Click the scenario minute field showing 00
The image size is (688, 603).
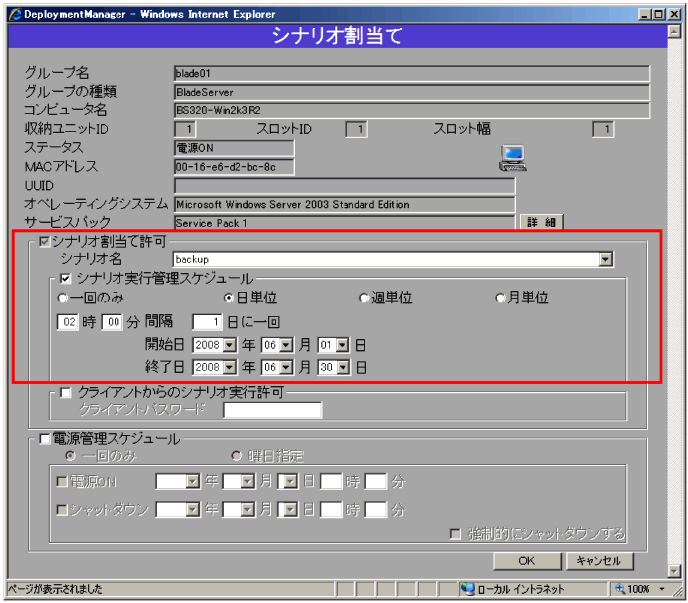click(112, 322)
